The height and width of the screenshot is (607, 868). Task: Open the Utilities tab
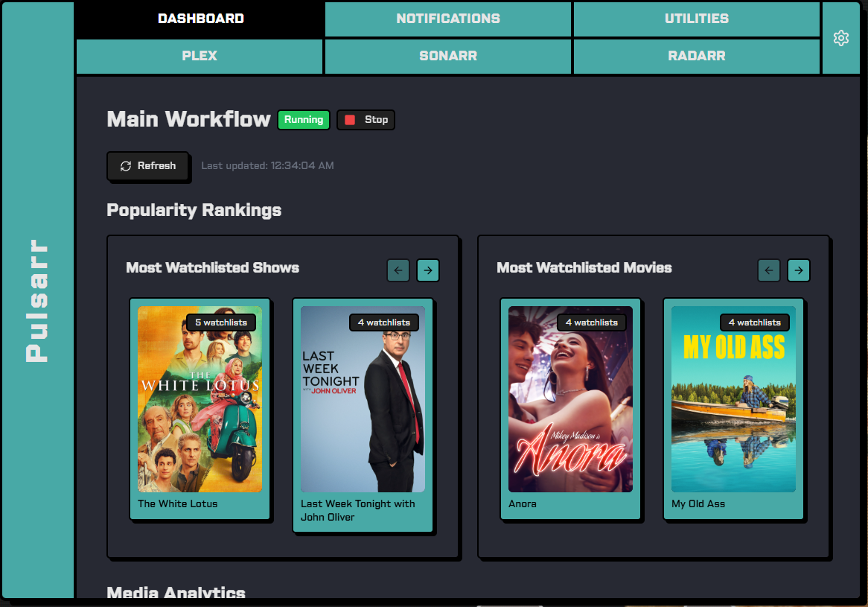pos(696,19)
